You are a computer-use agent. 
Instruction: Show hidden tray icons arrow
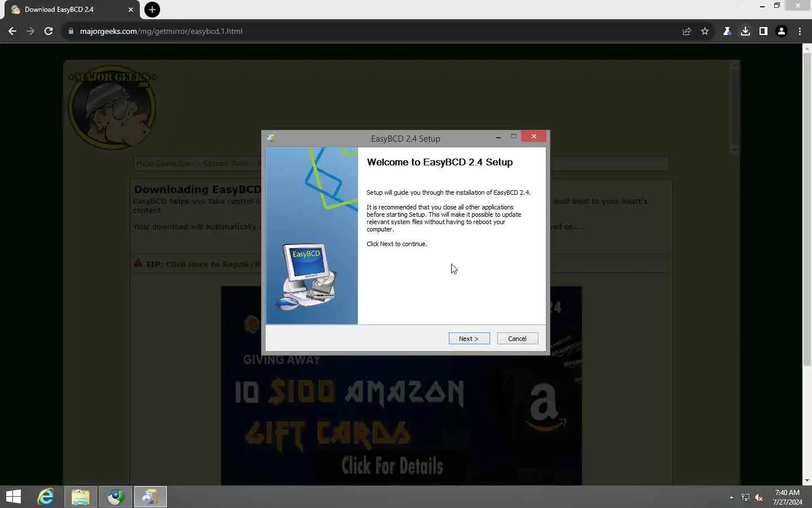point(731,497)
